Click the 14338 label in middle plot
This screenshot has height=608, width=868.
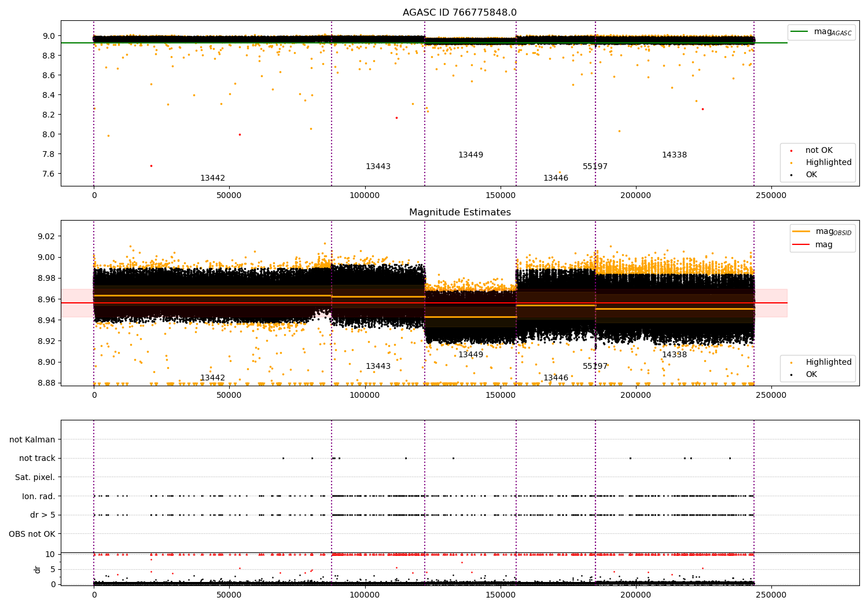coord(674,355)
